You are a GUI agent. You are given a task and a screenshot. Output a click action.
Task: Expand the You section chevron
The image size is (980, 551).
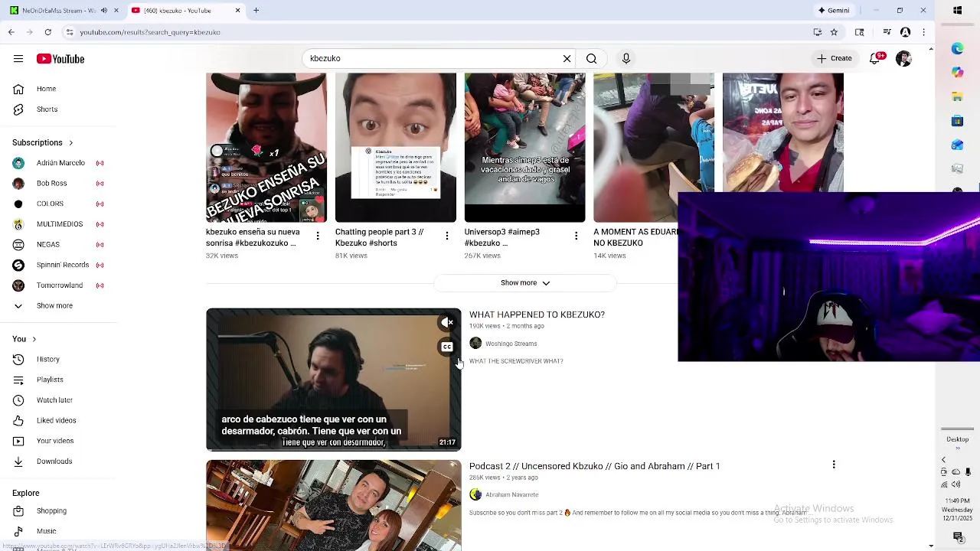tap(34, 339)
